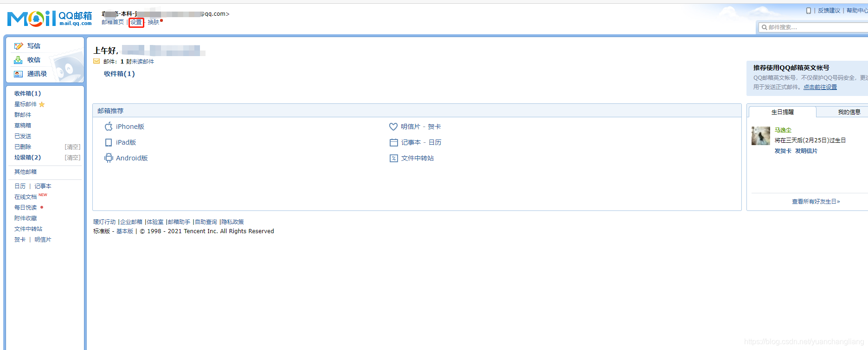Open the 已删除 folder
The height and width of the screenshot is (350, 868).
[x=23, y=147]
